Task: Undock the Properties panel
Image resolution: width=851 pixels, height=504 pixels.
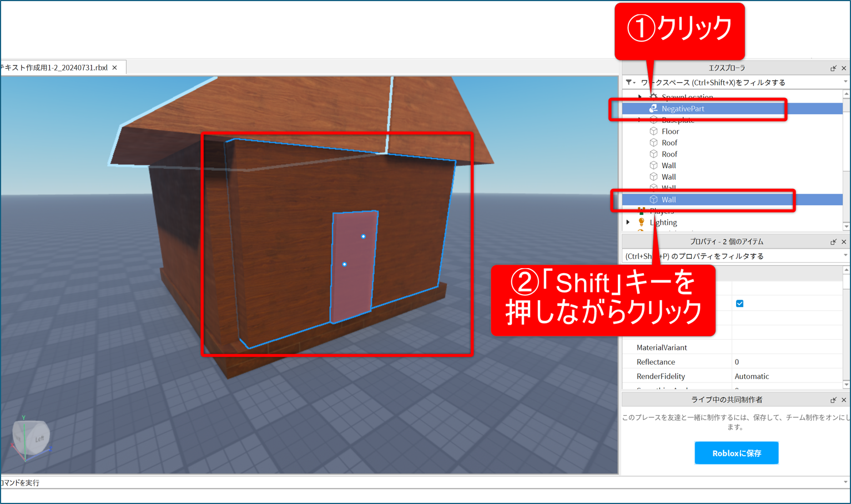Action: (833, 242)
